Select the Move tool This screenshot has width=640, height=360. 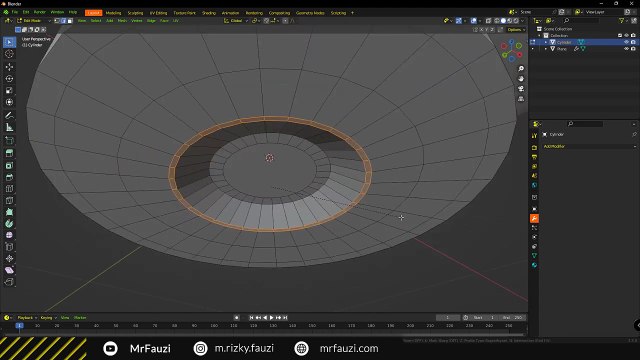pyautogui.click(x=9, y=67)
